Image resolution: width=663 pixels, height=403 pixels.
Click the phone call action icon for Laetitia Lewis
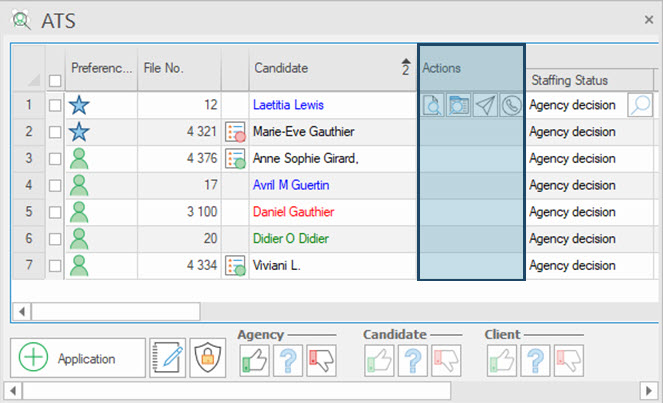click(x=511, y=105)
